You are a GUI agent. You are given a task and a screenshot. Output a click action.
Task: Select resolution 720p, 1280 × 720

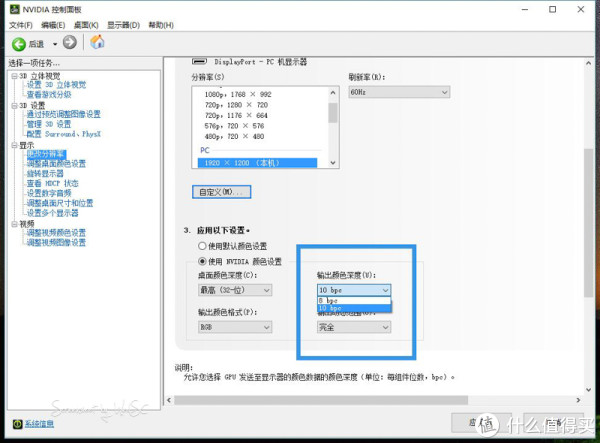pos(236,105)
